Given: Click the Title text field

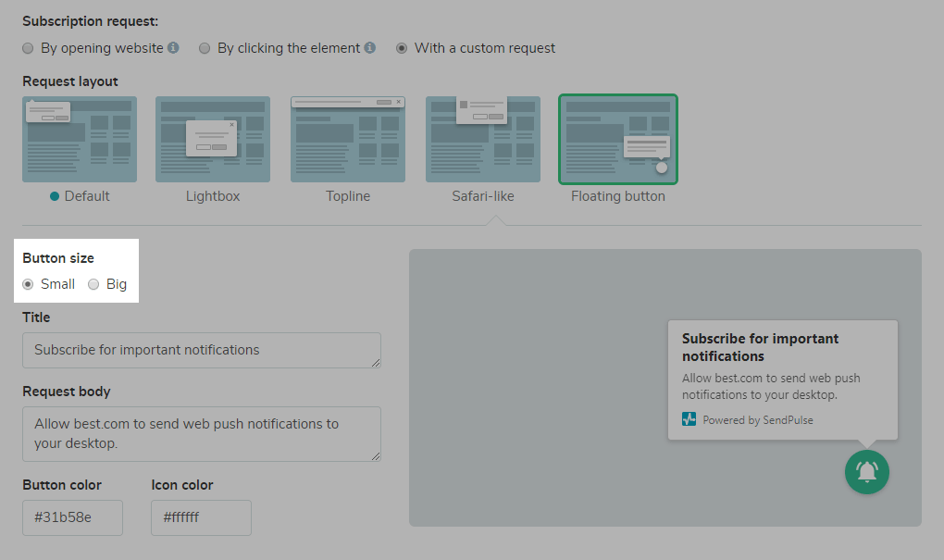Looking at the screenshot, I should point(201,350).
